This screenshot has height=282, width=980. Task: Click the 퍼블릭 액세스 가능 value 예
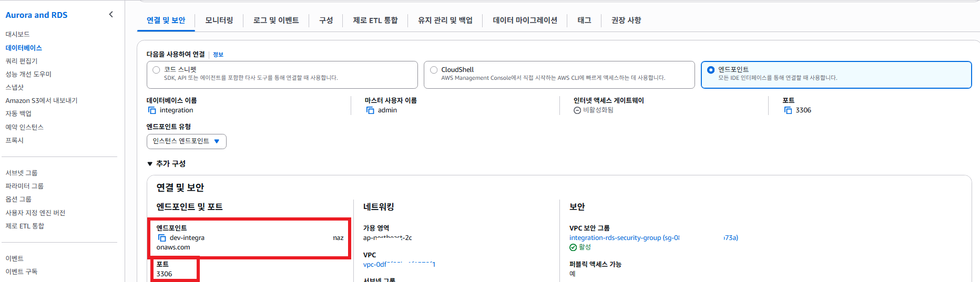pyautogui.click(x=573, y=274)
